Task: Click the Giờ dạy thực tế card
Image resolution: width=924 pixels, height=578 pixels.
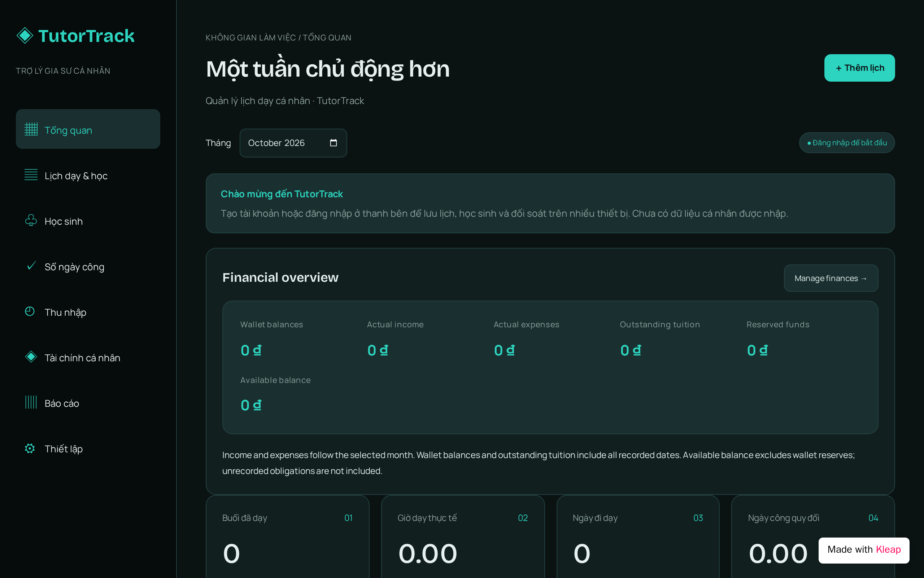Action: coord(463,537)
